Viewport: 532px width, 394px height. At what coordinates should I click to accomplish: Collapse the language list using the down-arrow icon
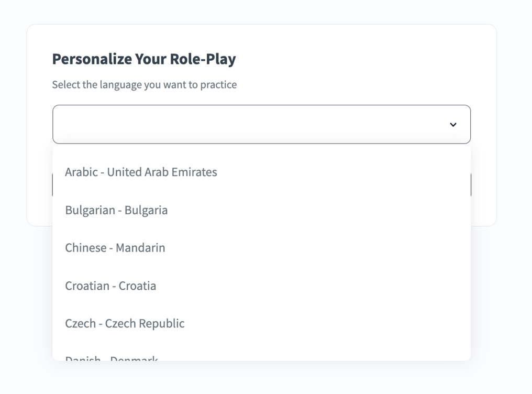[453, 125]
